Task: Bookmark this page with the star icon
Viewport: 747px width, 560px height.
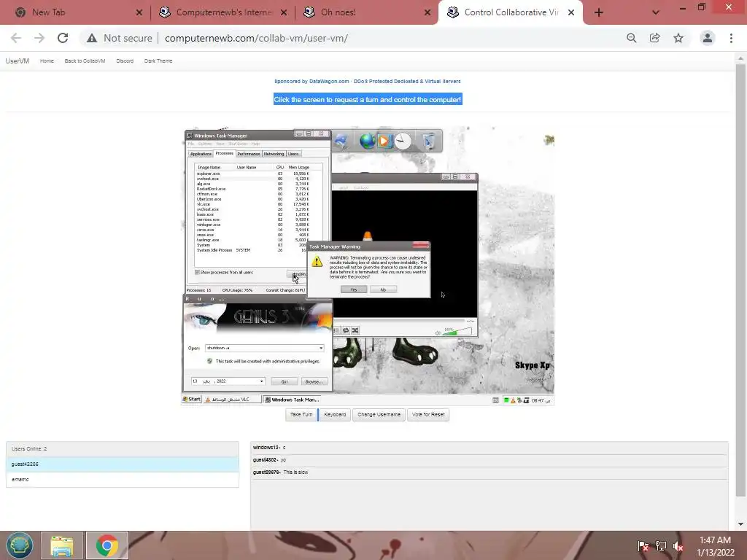Action: pyautogui.click(x=678, y=38)
